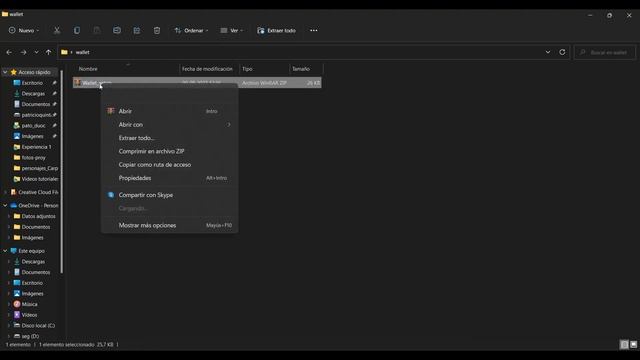The image size is (640, 360).
Task: Select the Wallet zip file row
Action: click(197, 83)
